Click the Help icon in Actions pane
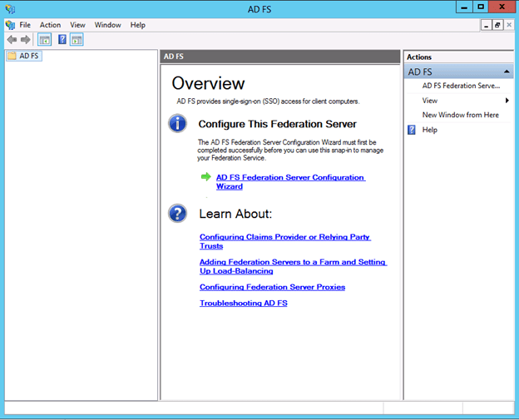 click(x=412, y=130)
